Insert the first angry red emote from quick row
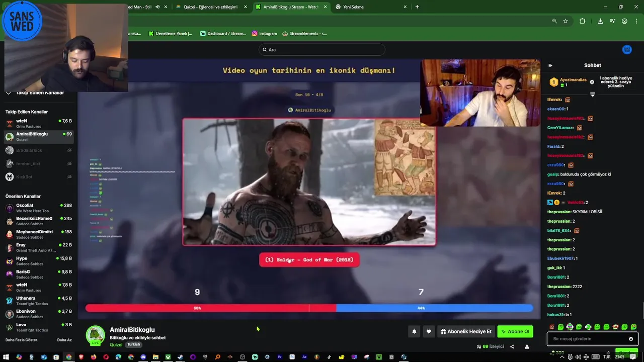This screenshot has height=362, width=644. pyautogui.click(x=552, y=327)
